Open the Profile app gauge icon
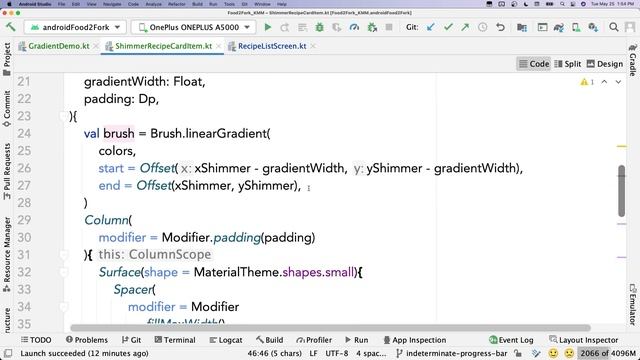640x360 pixels. [x=354, y=27]
